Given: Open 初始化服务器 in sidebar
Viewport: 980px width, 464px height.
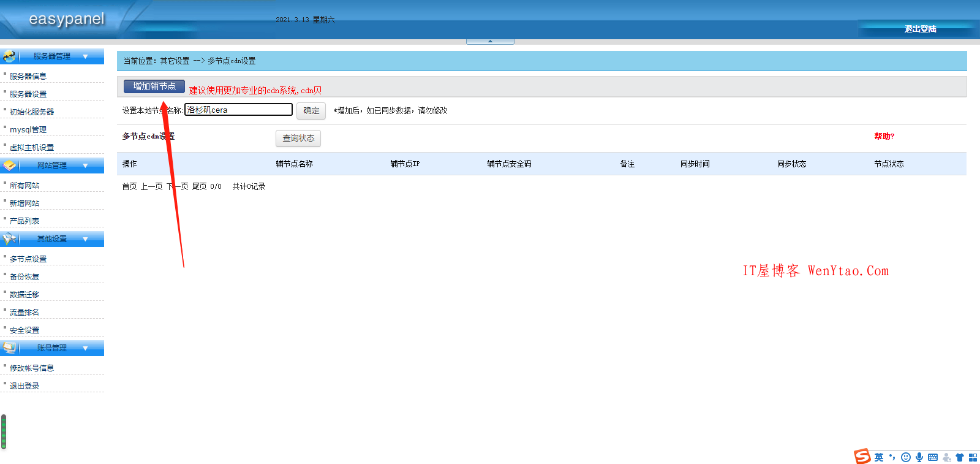Looking at the screenshot, I should click(32, 112).
